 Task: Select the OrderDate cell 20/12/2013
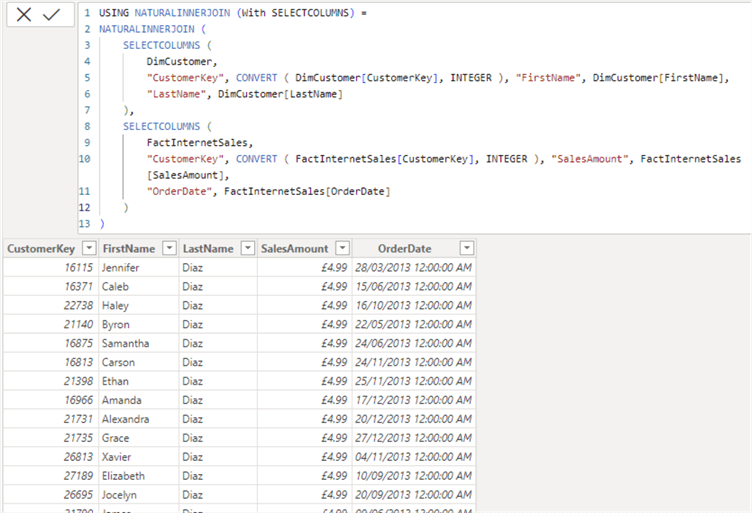(414, 419)
